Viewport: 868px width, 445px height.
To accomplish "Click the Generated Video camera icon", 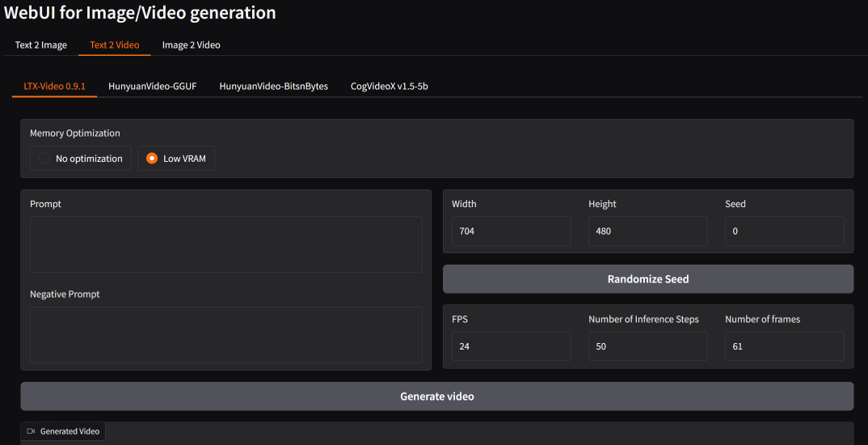I will click(x=31, y=431).
